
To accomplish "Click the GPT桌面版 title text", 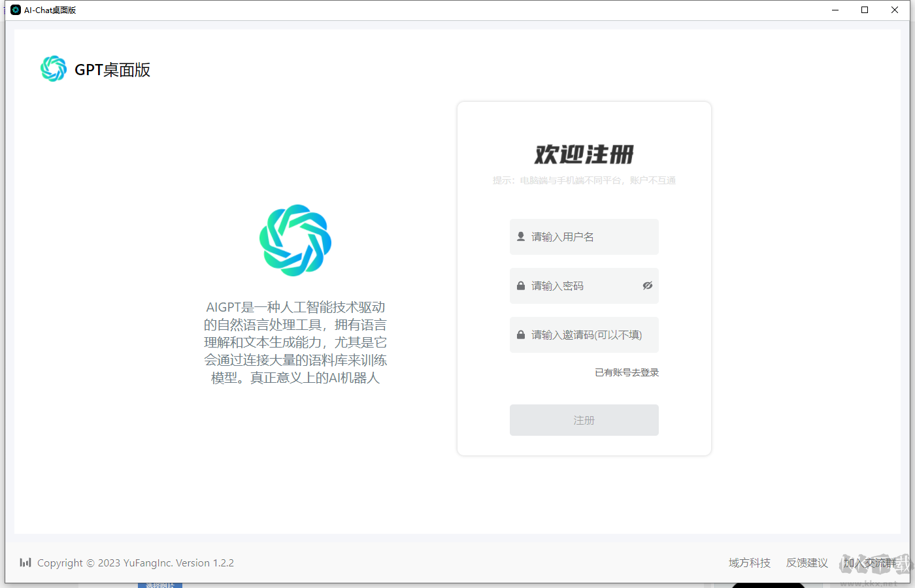I will click(x=113, y=69).
